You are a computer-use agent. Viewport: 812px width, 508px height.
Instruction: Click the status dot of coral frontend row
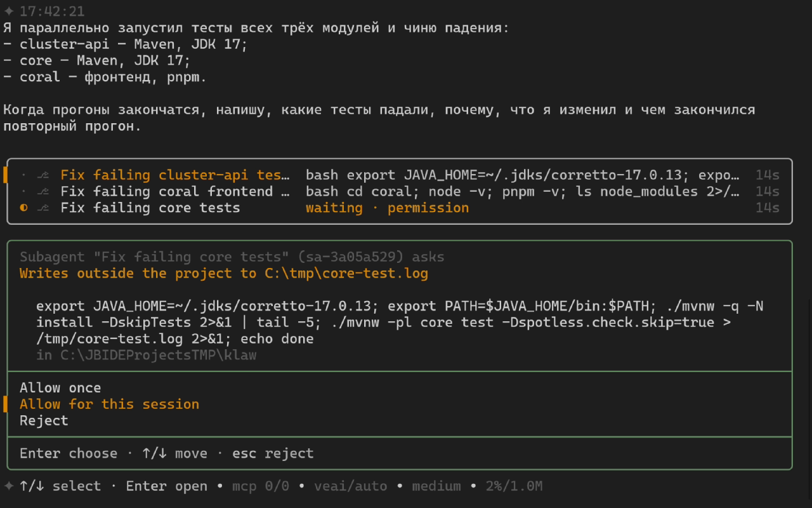(x=24, y=192)
